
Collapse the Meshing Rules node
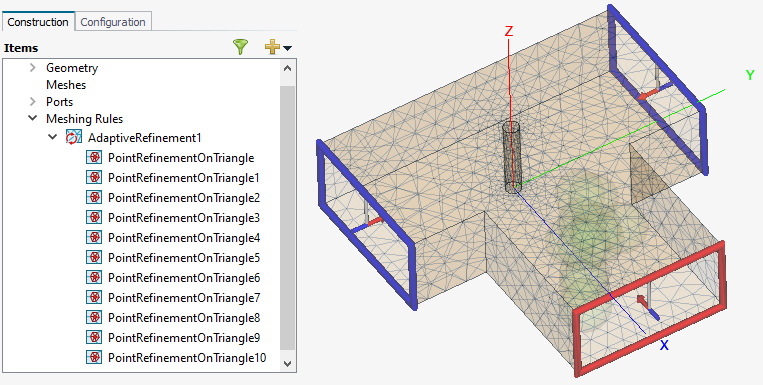(33, 118)
